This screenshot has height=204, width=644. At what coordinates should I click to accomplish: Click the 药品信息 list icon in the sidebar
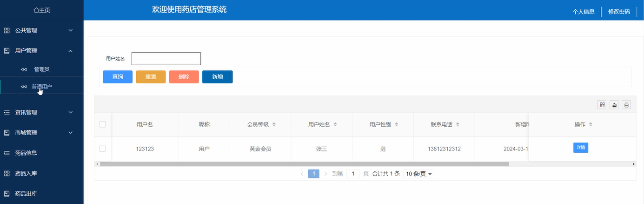pyautogui.click(x=7, y=153)
